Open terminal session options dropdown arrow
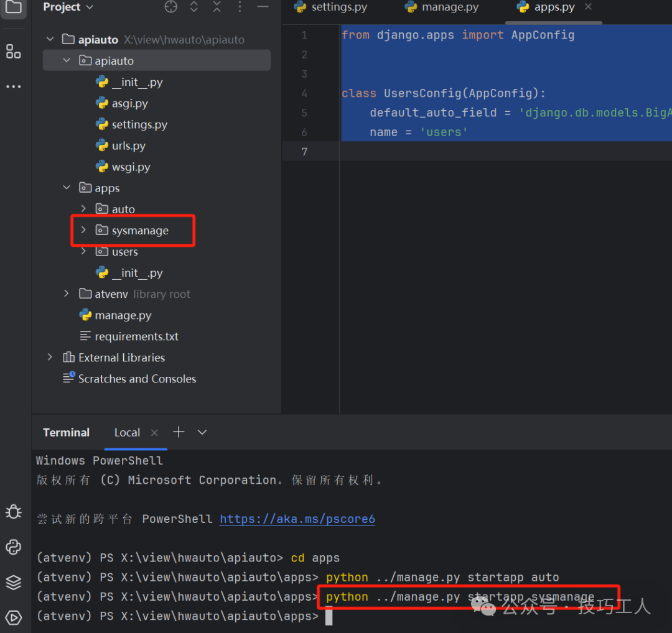Image resolution: width=672 pixels, height=633 pixels. 202,432
